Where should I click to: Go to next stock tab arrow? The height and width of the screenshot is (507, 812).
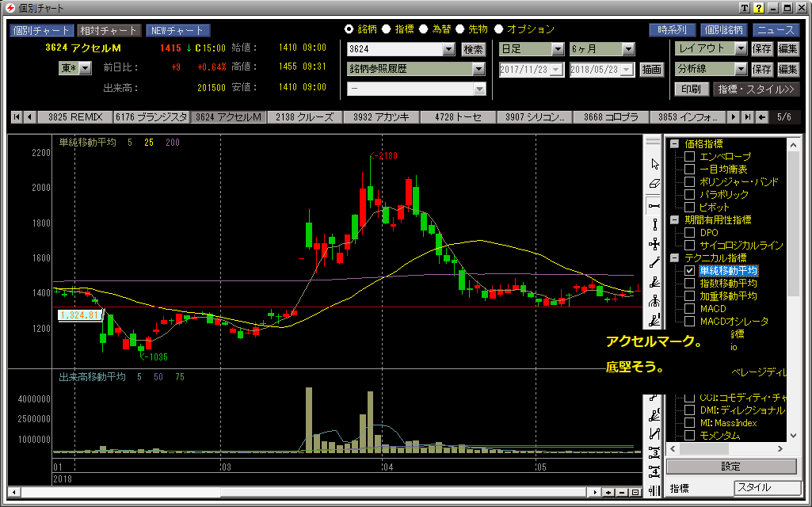[733, 117]
